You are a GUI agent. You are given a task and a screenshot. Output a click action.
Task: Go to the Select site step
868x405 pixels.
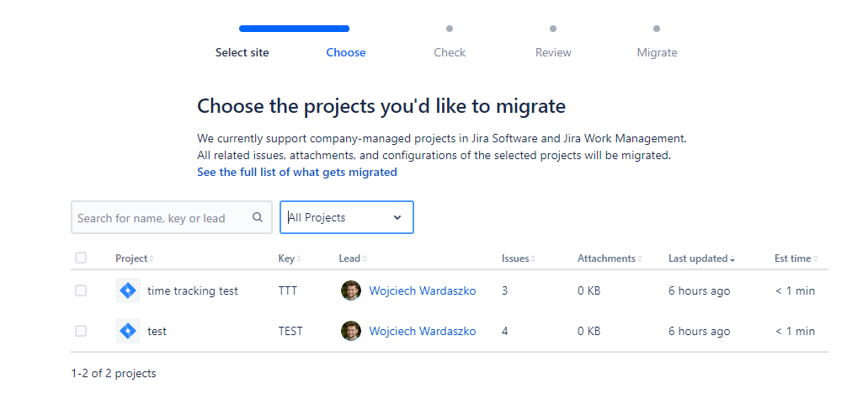[x=242, y=52]
